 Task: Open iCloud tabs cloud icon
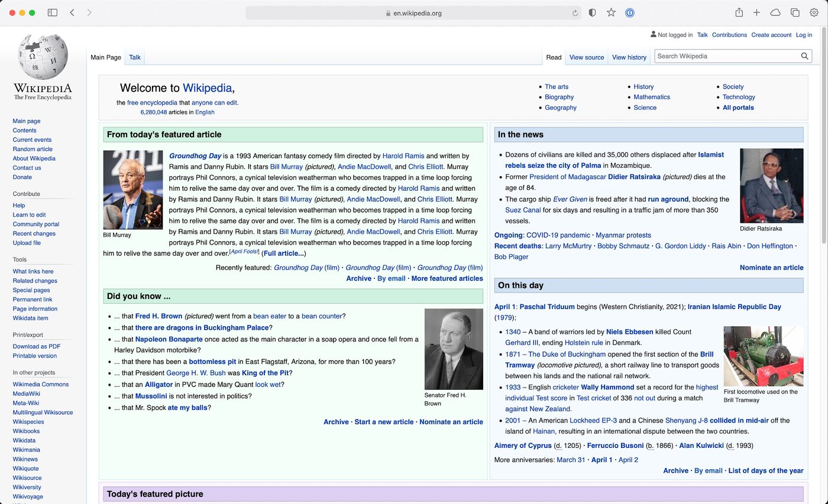coord(775,12)
